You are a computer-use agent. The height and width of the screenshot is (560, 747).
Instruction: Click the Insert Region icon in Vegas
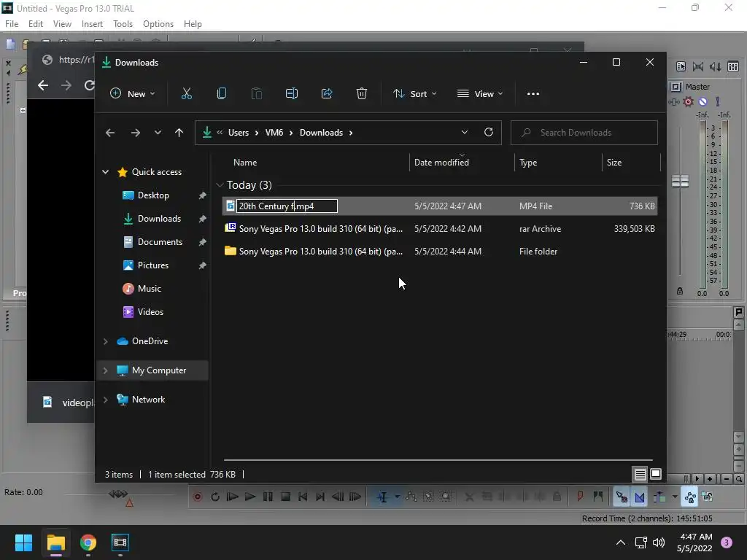598,497
